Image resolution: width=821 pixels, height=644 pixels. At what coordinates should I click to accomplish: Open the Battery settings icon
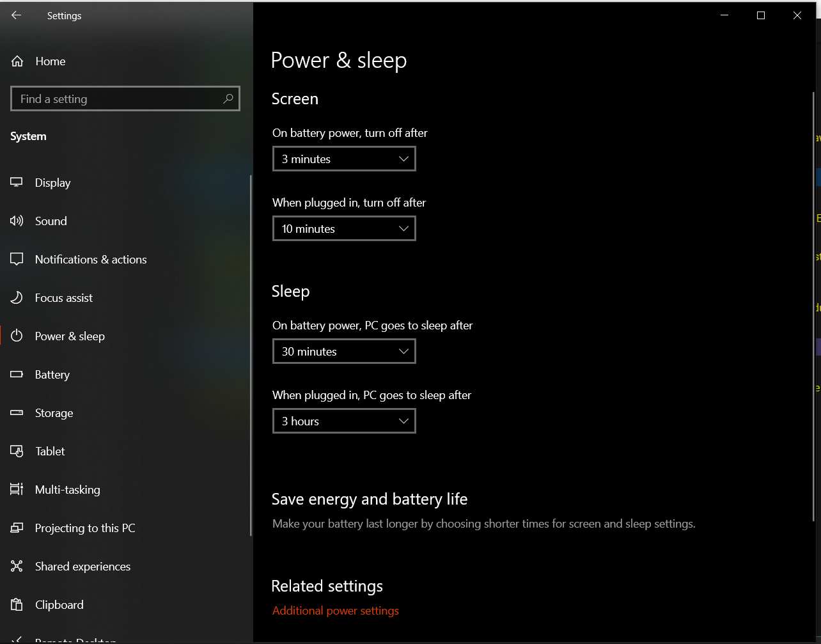15,374
